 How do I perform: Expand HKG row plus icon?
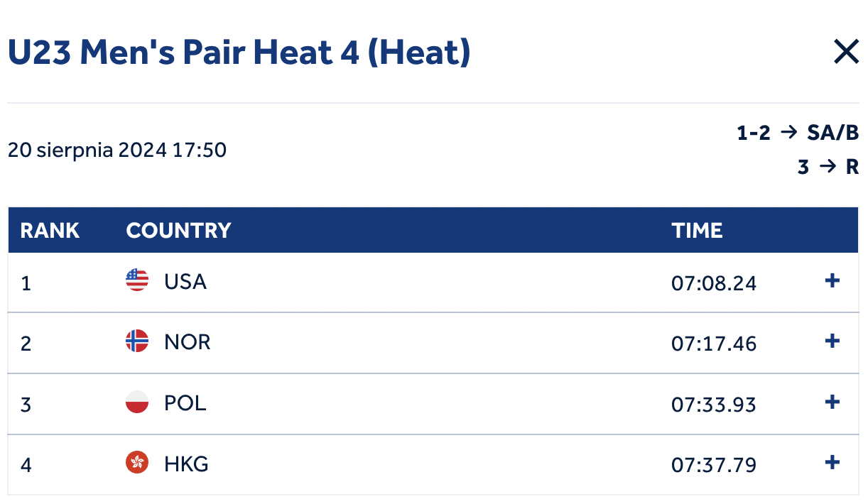[x=832, y=463]
